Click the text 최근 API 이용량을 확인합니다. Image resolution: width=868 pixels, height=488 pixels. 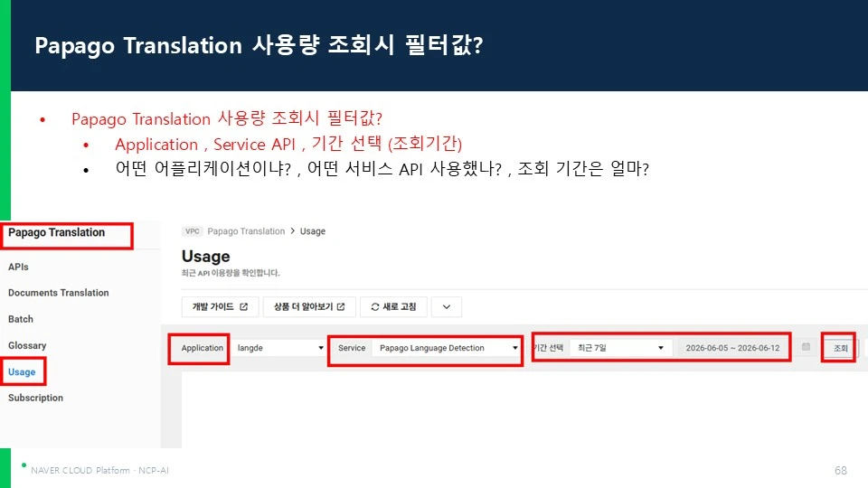[x=231, y=273]
